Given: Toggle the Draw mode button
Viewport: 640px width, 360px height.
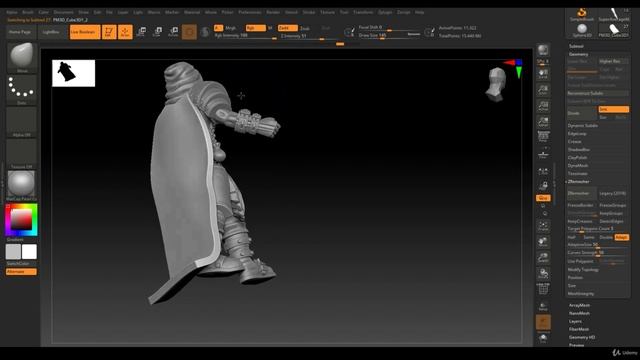Looking at the screenshot, I should pyautogui.click(x=125, y=32).
